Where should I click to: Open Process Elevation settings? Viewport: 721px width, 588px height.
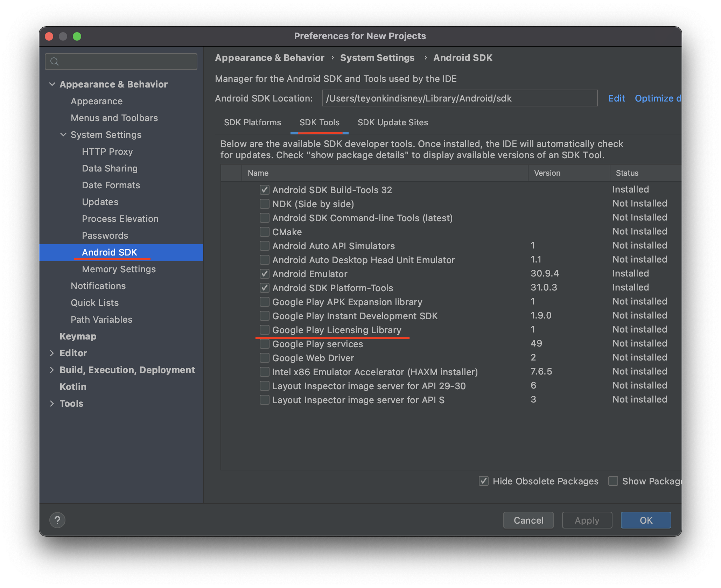click(x=120, y=219)
